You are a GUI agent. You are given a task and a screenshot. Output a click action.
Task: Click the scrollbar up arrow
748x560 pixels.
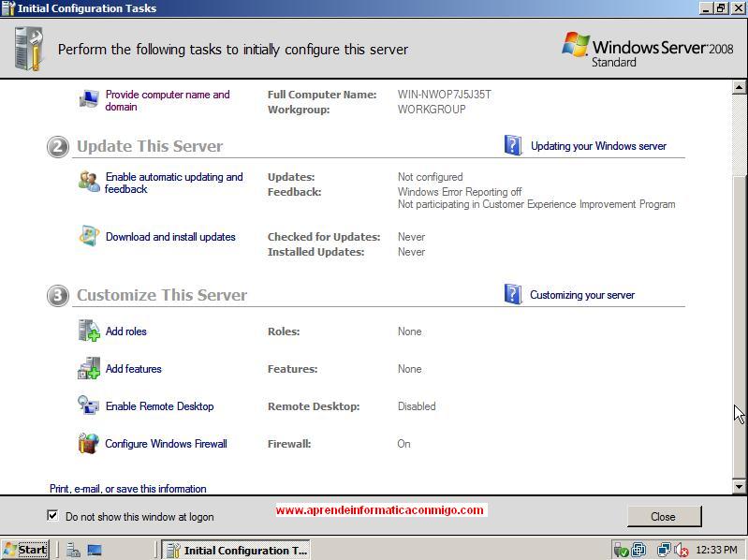click(x=739, y=87)
